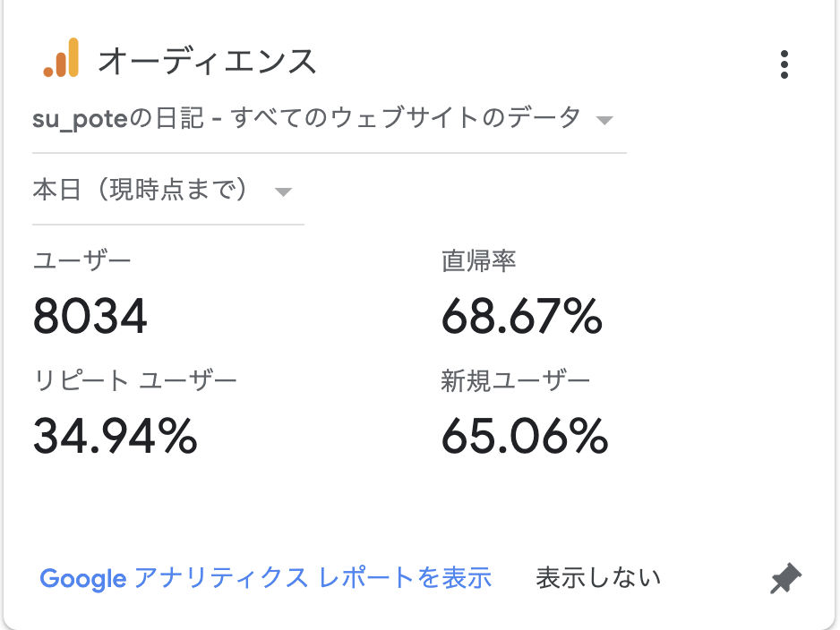Viewport: 840px width, 630px height.
Task: Click the リピート ユーザー metric label
Action: [x=135, y=381]
